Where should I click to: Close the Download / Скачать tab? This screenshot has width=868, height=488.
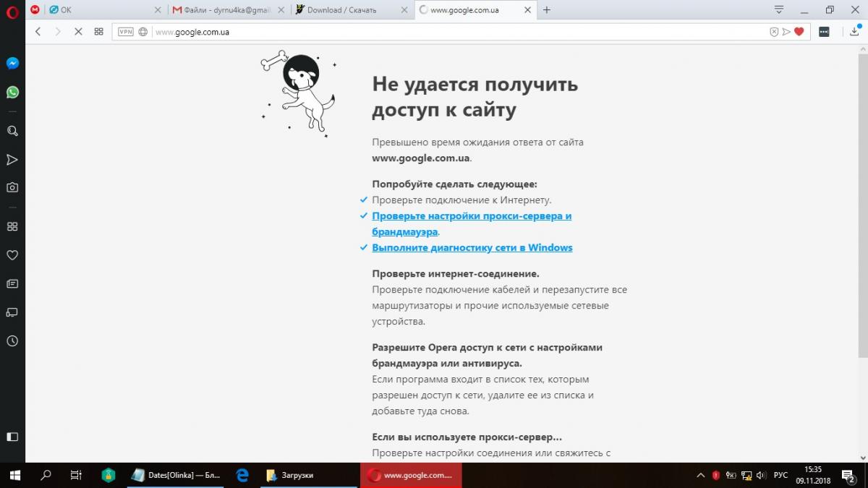(x=403, y=10)
